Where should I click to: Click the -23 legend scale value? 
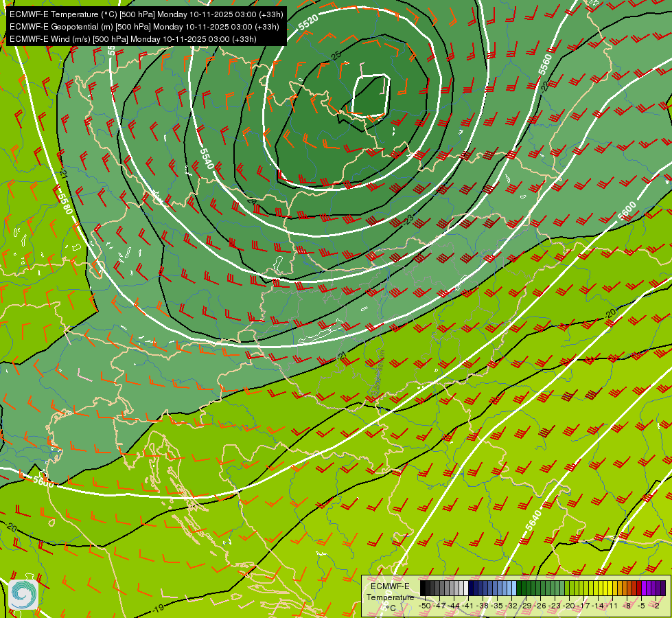[x=555, y=606]
